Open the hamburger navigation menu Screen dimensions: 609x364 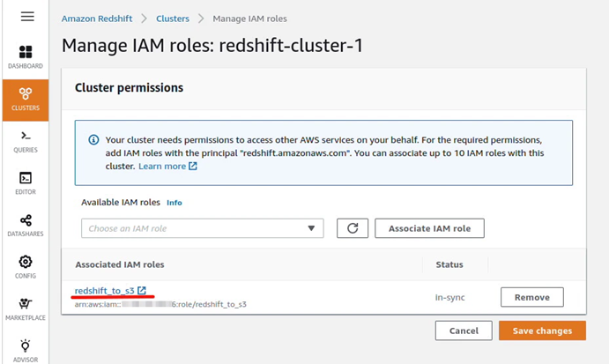[x=27, y=17]
